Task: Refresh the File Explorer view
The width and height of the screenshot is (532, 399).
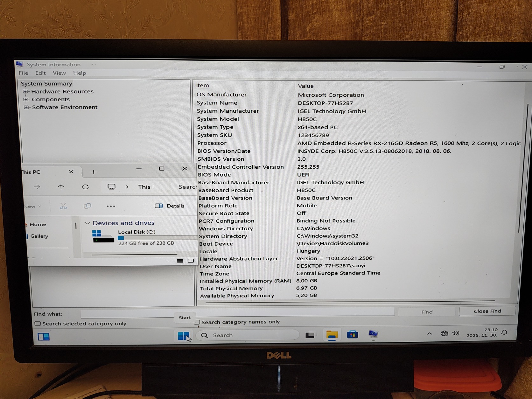Action: (85, 187)
